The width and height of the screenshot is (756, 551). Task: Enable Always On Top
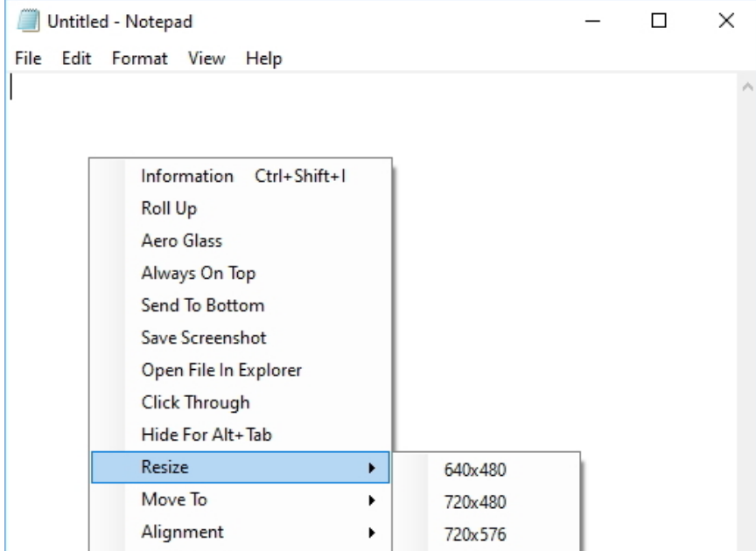coord(198,274)
